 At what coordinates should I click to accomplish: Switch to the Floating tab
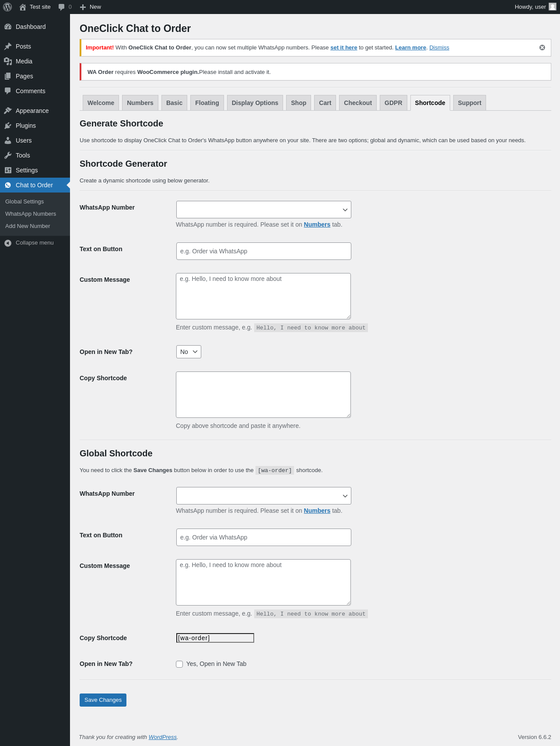pos(207,103)
